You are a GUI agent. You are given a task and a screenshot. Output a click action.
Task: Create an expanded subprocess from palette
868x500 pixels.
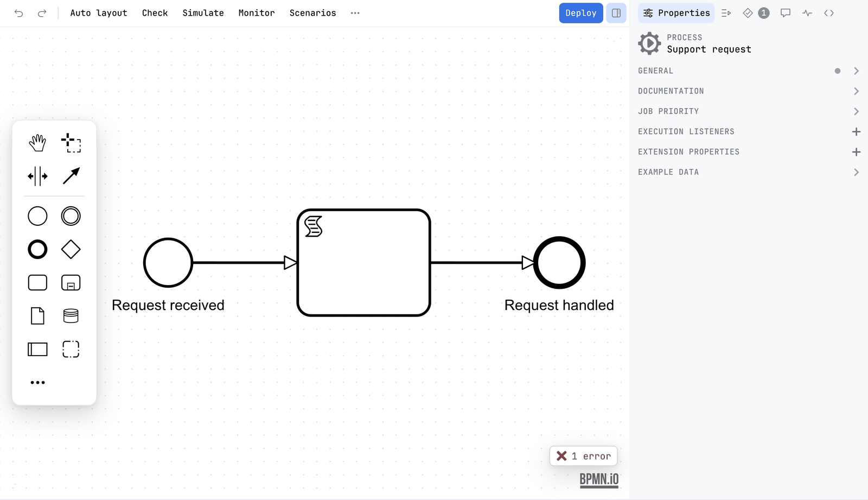[x=71, y=283]
